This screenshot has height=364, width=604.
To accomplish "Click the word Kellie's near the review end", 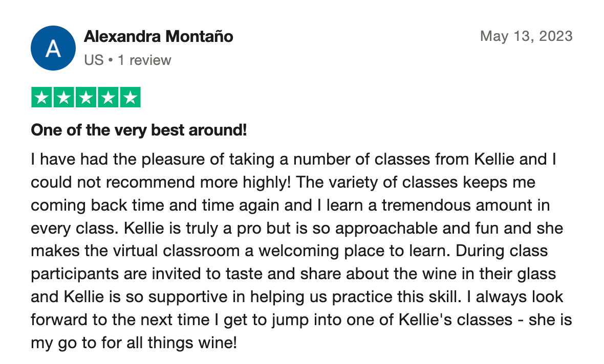I will [425, 320].
